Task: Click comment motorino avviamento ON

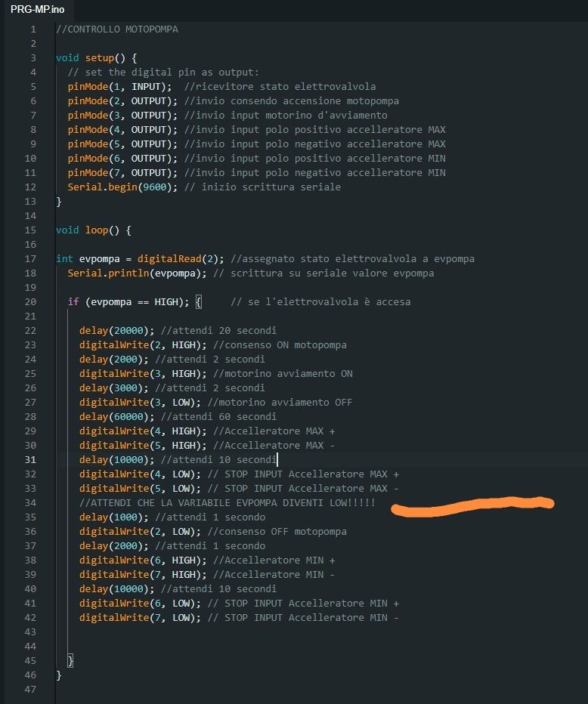Action: tap(283, 374)
